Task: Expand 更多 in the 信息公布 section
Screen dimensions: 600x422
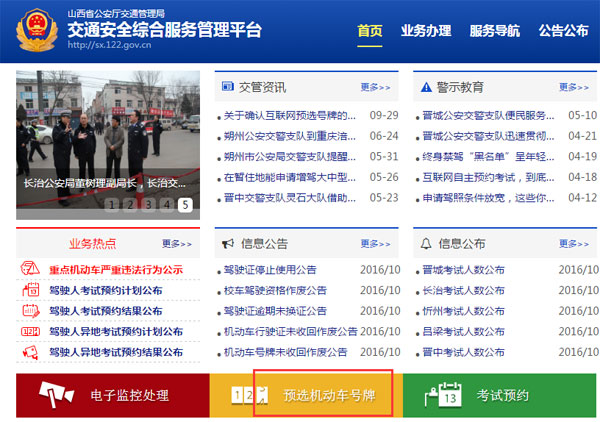Action: coord(574,244)
